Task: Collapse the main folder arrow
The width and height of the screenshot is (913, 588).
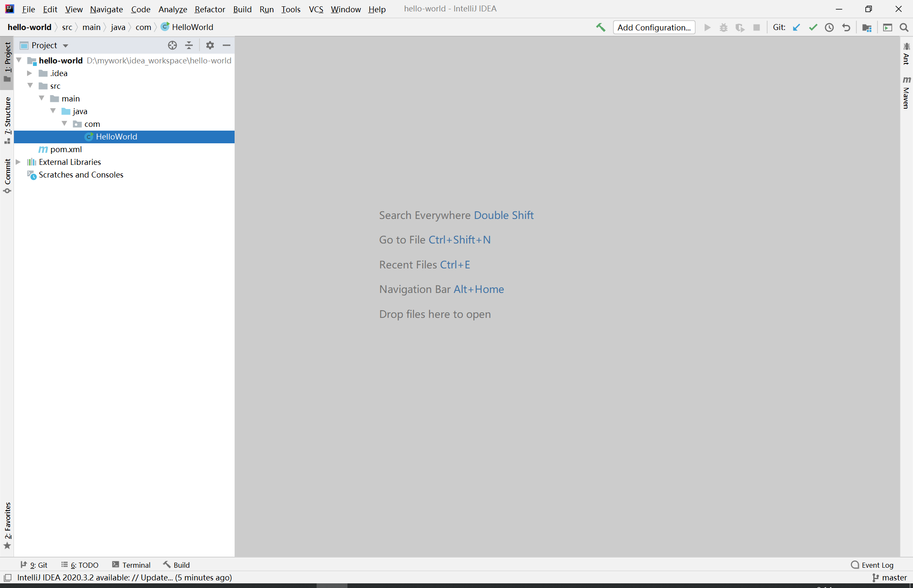Action: click(x=42, y=98)
